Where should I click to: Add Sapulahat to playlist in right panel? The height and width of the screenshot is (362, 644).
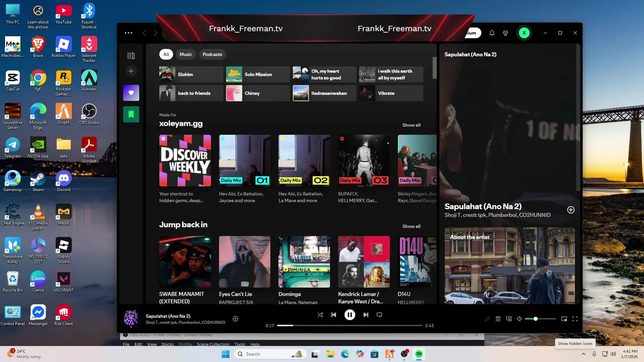[571, 210]
